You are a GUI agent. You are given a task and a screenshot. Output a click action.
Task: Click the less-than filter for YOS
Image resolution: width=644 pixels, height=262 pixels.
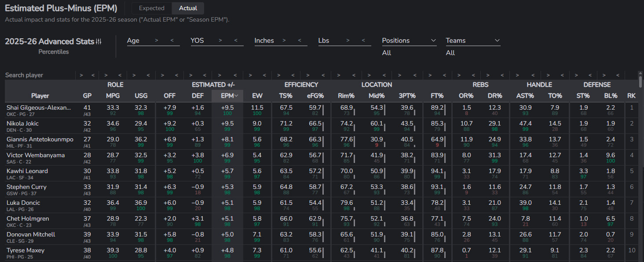click(x=236, y=41)
